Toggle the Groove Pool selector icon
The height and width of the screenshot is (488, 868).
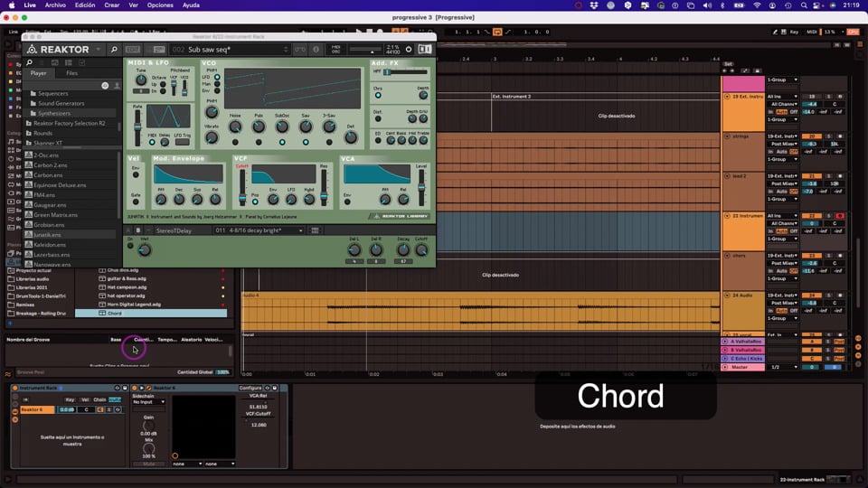8,374
